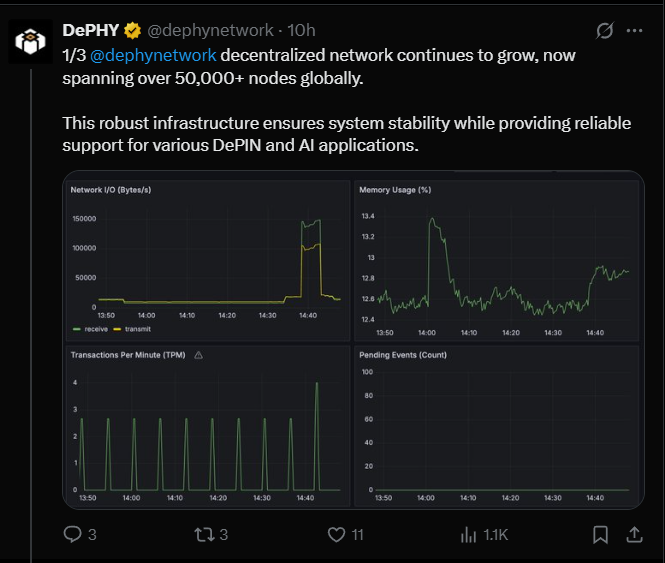Open the Grok slashed-circle icon
665x563 pixels.
(604, 31)
